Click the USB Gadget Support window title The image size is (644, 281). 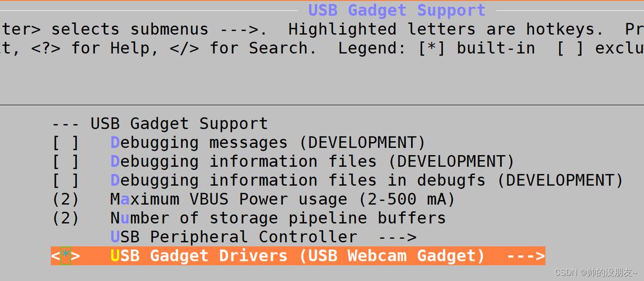(x=397, y=10)
